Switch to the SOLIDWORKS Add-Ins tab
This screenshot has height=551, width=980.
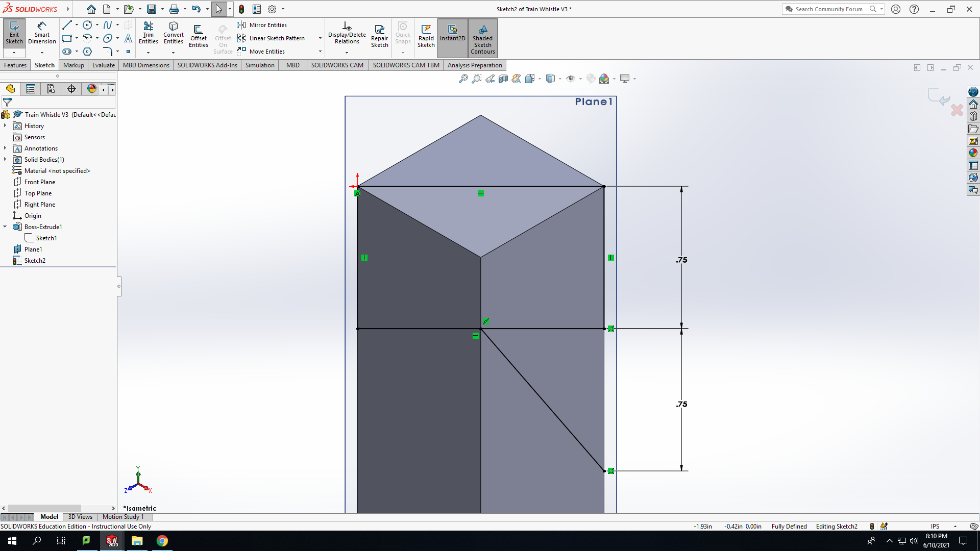207,65
